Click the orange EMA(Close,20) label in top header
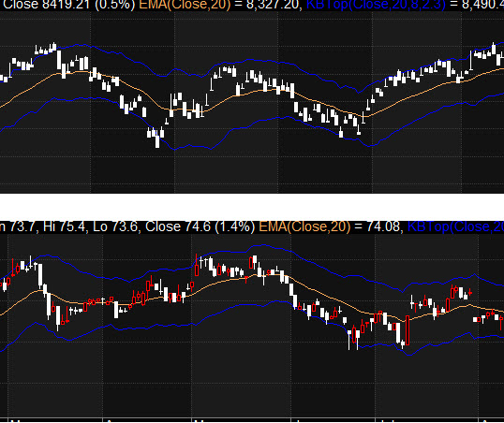504x423 pixels. coord(185,5)
